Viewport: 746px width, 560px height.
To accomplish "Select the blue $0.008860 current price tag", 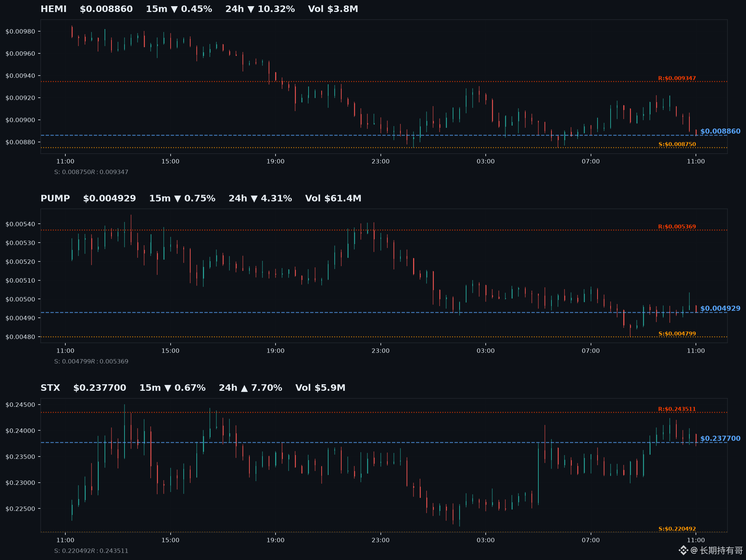I will click(720, 131).
